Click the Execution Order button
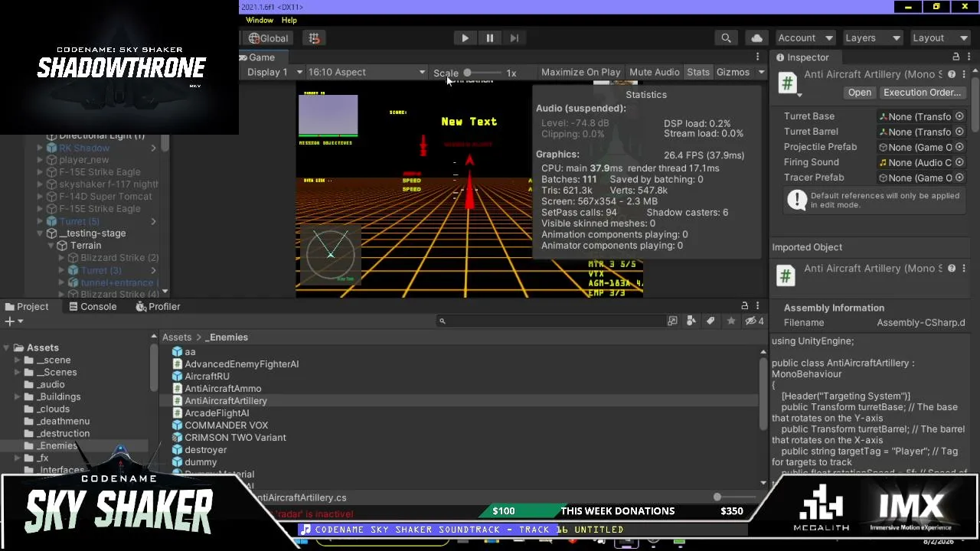 pos(922,93)
